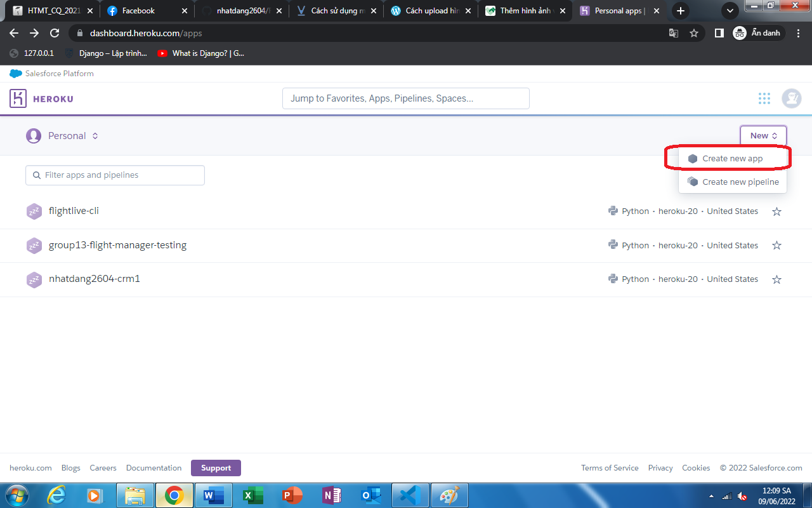Bookmark this page with the star icon
Image resolution: width=812 pixels, height=508 pixels.
point(694,33)
